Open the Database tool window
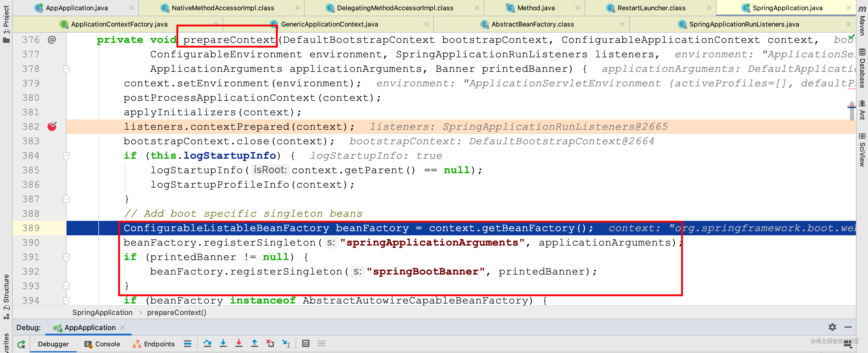This screenshot has width=868, height=353. (862, 68)
